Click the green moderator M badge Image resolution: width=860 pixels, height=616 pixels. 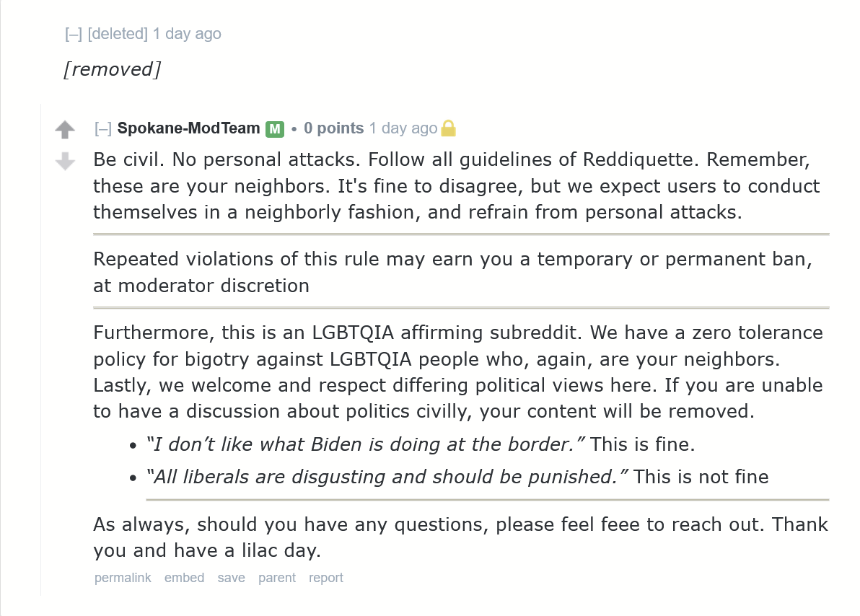[x=274, y=129]
